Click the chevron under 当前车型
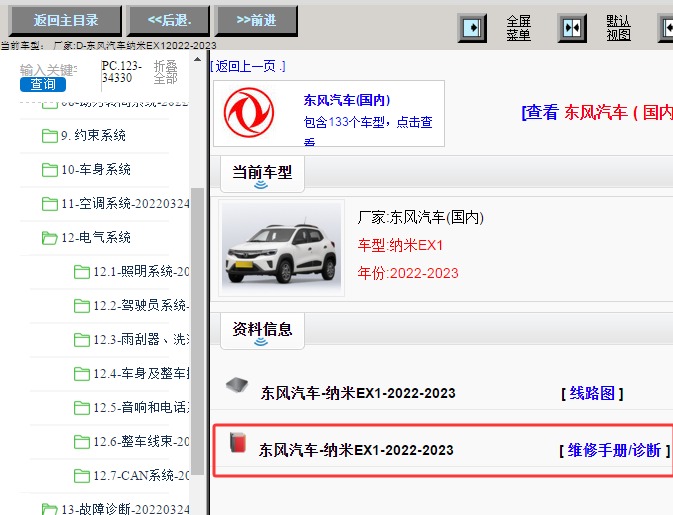The image size is (673, 515). click(x=261, y=185)
